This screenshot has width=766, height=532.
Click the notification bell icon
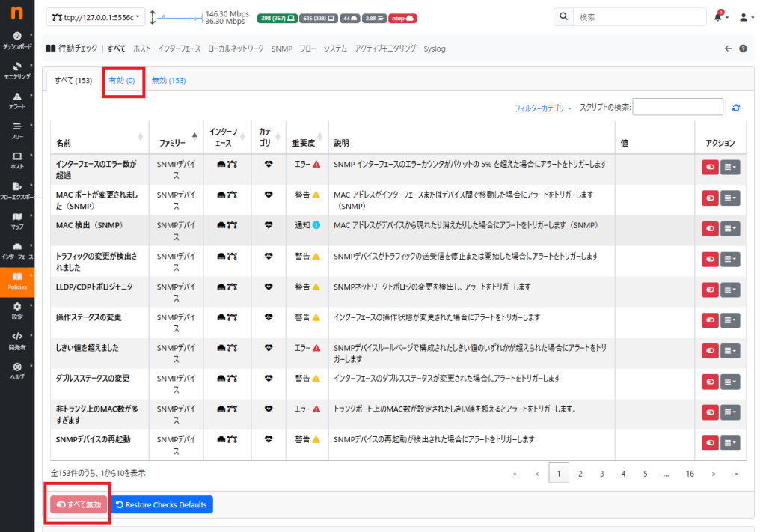718,17
